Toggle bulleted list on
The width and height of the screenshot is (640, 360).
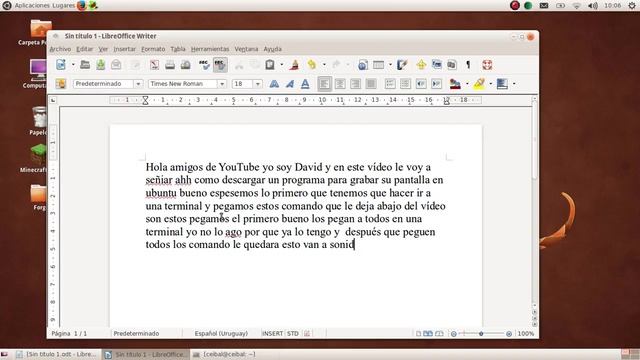click(x=405, y=84)
